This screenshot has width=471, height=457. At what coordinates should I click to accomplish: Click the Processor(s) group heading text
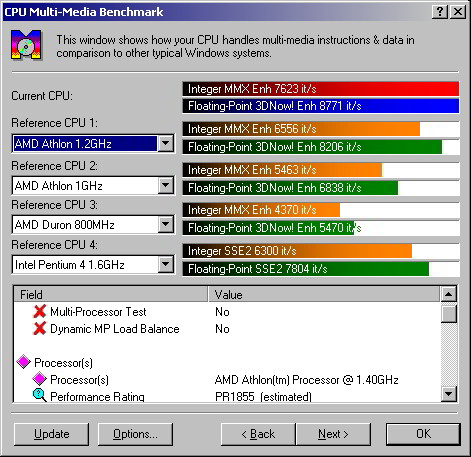coord(63,363)
